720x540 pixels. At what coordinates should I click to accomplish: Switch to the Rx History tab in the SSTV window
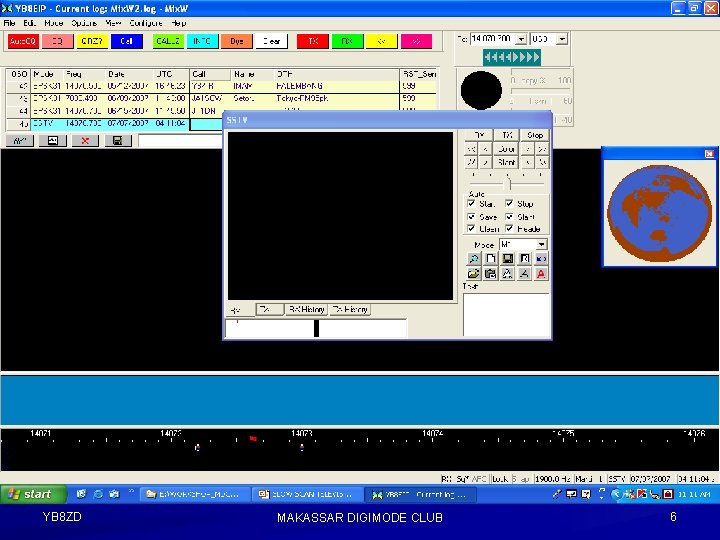306,309
